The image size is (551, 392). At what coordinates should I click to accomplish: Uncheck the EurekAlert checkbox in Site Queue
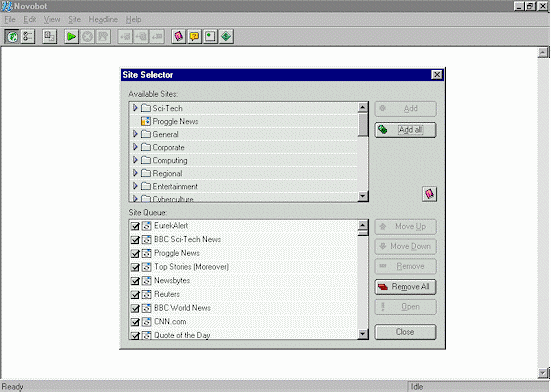[135, 226]
